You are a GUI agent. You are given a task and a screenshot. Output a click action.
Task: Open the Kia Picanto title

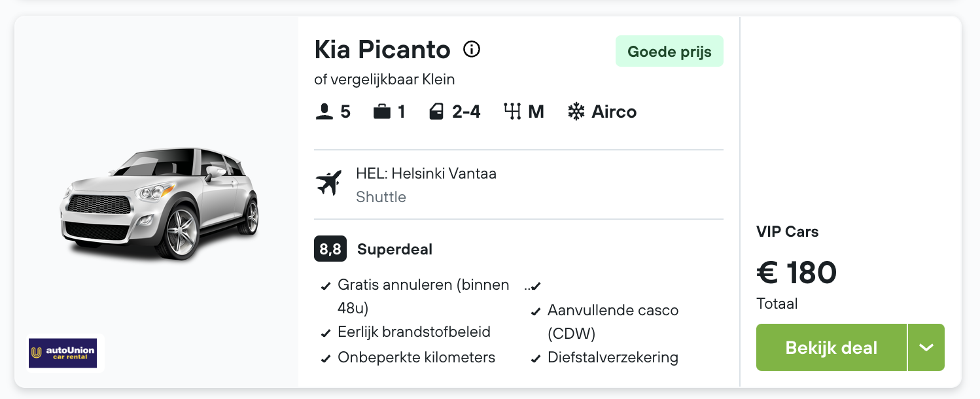point(383,50)
